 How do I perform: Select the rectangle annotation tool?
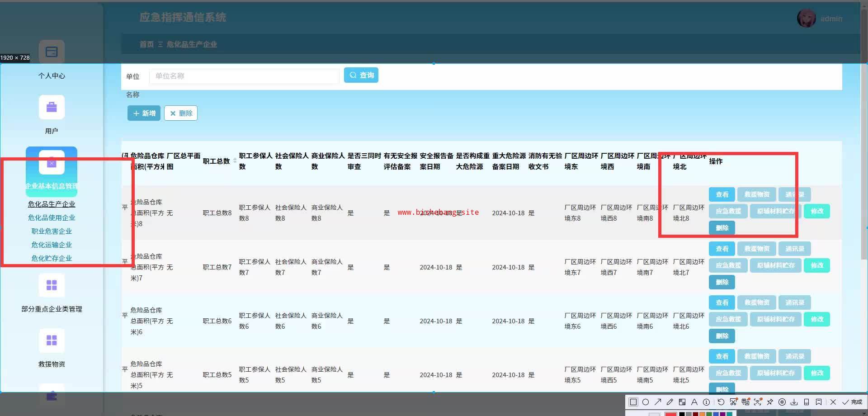pyautogui.click(x=633, y=402)
